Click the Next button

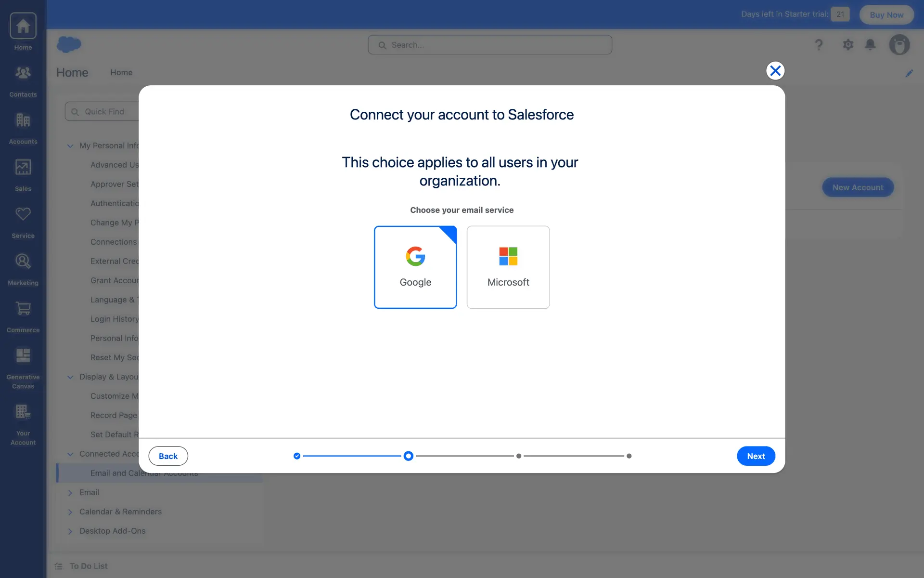tap(756, 456)
